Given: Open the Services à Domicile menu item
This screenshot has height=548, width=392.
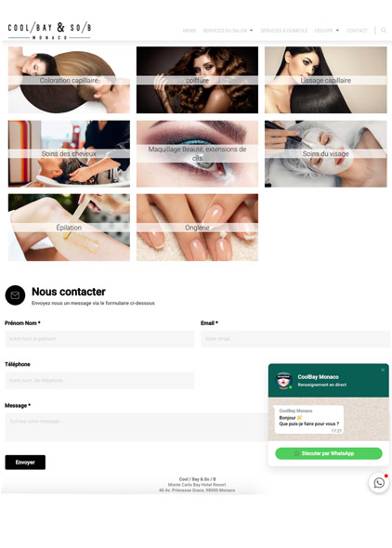Looking at the screenshot, I should [283, 31].
